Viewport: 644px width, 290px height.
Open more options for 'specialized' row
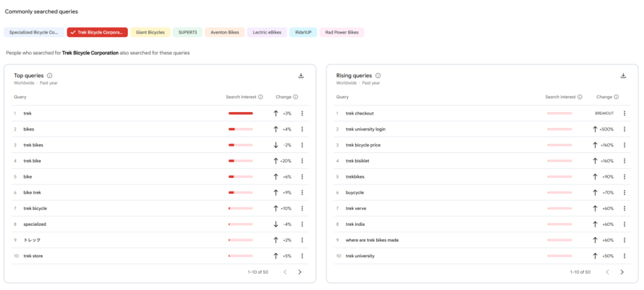coord(302,224)
